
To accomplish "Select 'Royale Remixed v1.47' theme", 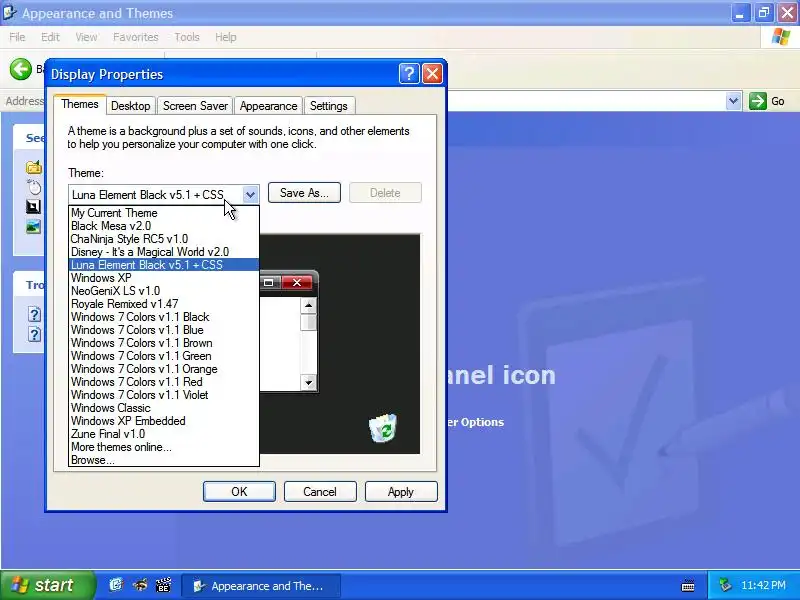I will (x=164, y=304).
